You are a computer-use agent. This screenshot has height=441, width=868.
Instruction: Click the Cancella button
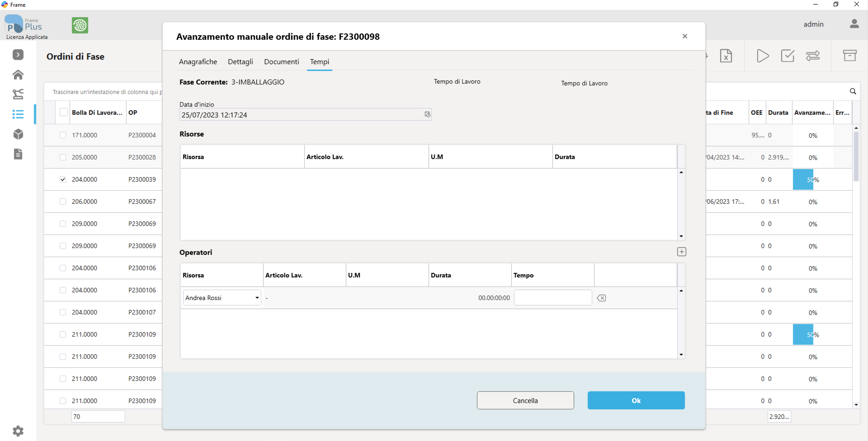[525, 400]
